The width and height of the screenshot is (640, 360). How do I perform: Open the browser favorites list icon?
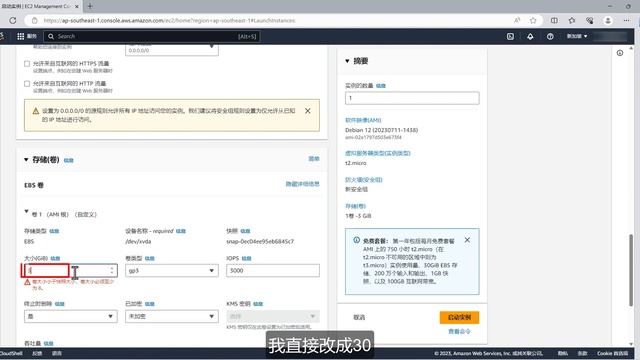[x=572, y=20]
